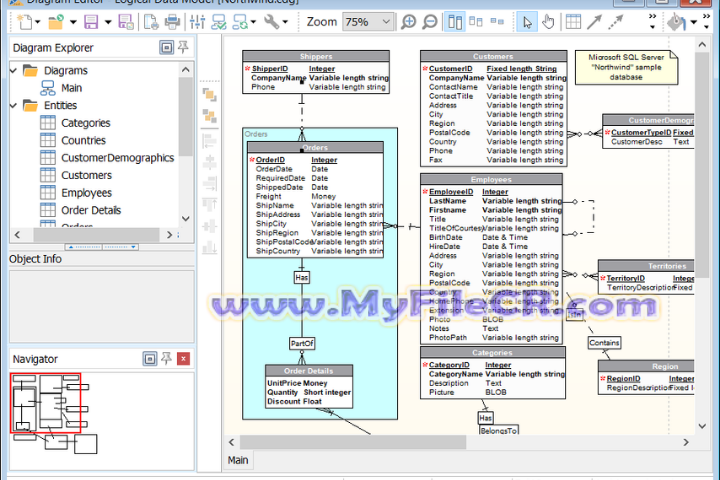Show more toolbar items left of fill bucket
The height and width of the screenshot is (480, 720).
pyautogui.click(x=652, y=22)
